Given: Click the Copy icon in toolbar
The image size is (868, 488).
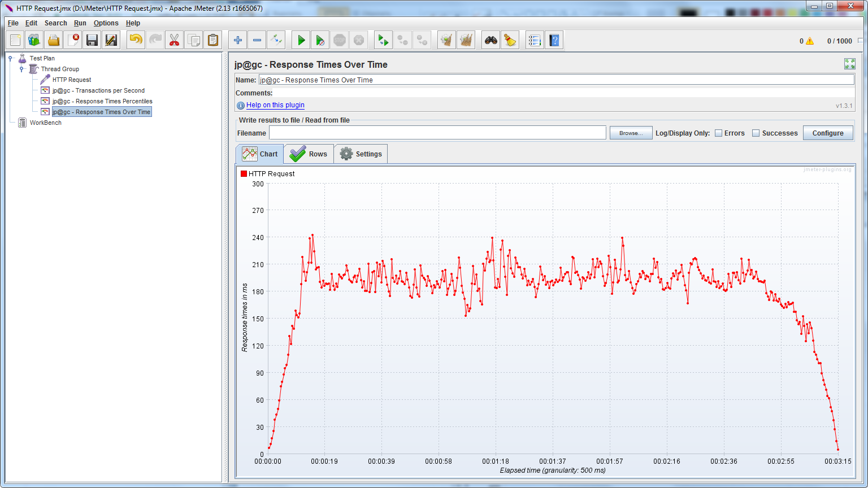Looking at the screenshot, I should pyautogui.click(x=193, y=40).
